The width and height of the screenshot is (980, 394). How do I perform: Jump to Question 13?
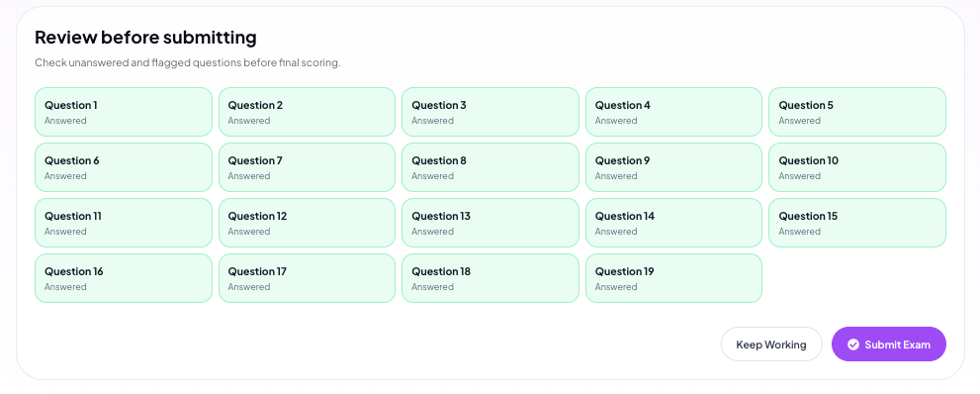pyautogui.click(x=490, y=223)
